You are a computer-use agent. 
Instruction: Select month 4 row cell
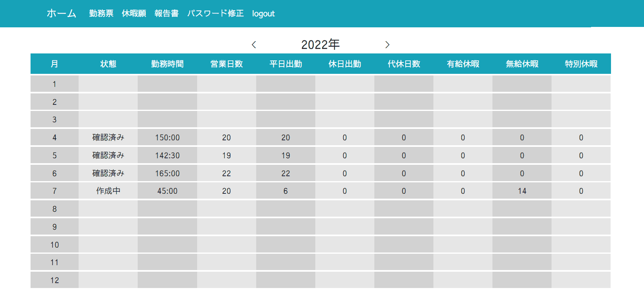(55, 137)
